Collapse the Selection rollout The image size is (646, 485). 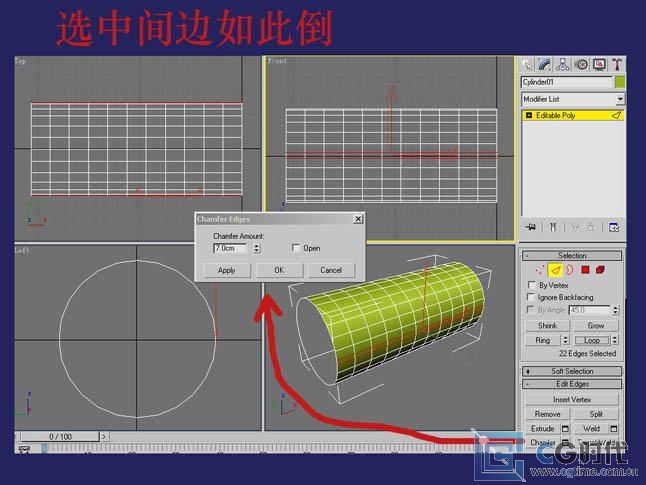click(x=572, y=255)
